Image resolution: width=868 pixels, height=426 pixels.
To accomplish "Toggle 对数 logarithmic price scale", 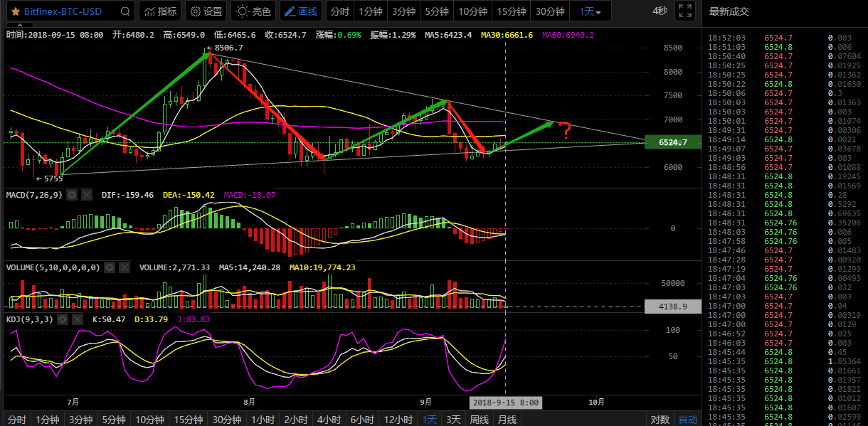I will click(660, 420).
